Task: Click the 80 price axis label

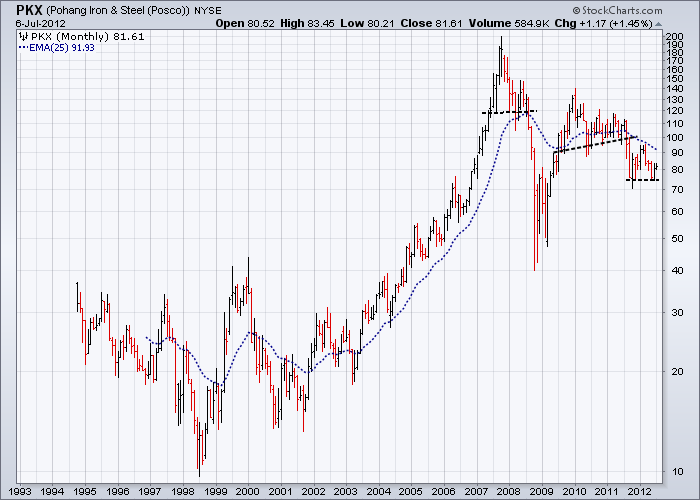Action: [x=677, y=170]
